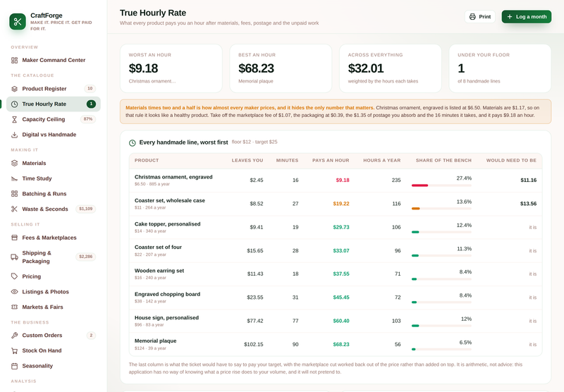Click the Would Need To Be header
Viewport: 564px width, 392px height.
coord(511,161)
